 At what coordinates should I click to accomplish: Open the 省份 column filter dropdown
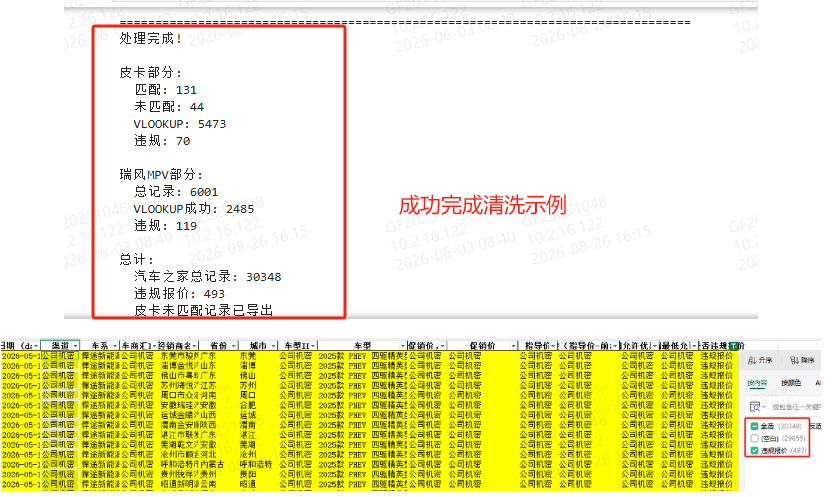(x=234, y=346)
